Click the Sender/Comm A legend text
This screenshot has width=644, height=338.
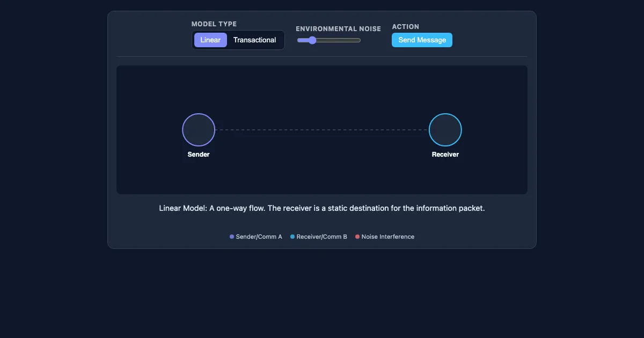[x=259, y=237]
